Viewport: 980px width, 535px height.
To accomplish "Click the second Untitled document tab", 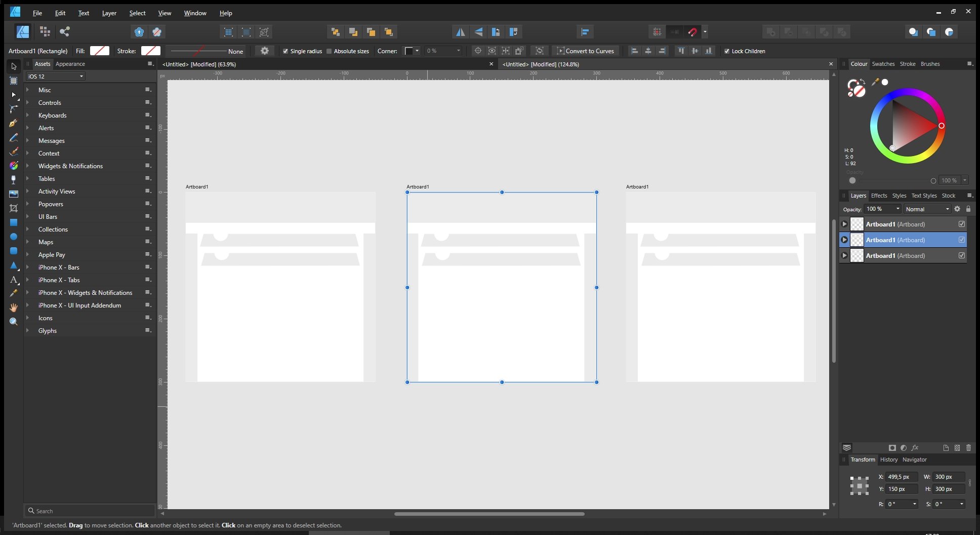I will [x=540, y=64].
